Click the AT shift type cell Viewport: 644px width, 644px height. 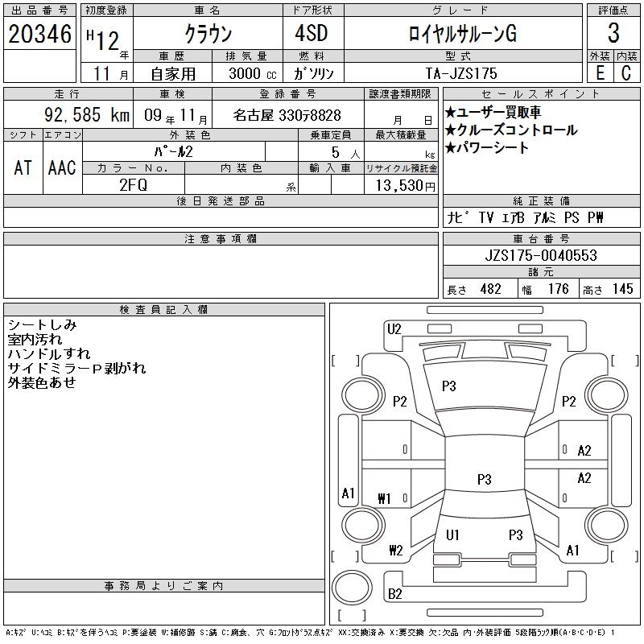pyautogui.click(x=23, y=167)
